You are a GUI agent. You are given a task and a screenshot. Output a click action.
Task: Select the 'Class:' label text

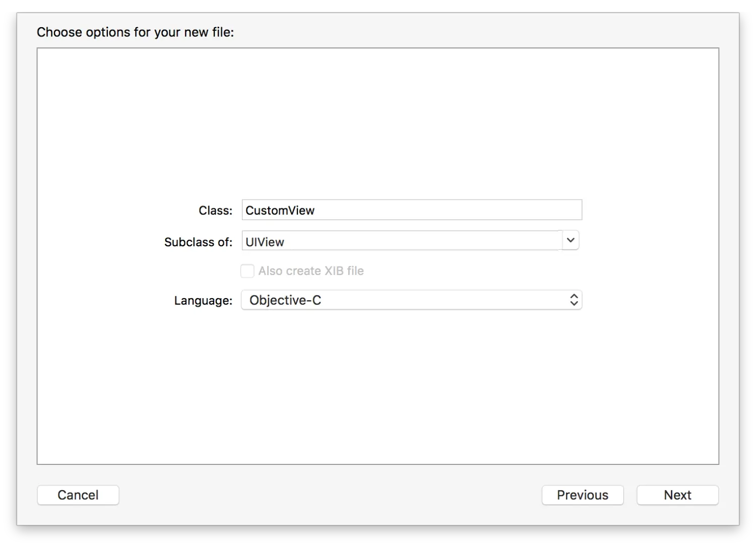216,211
